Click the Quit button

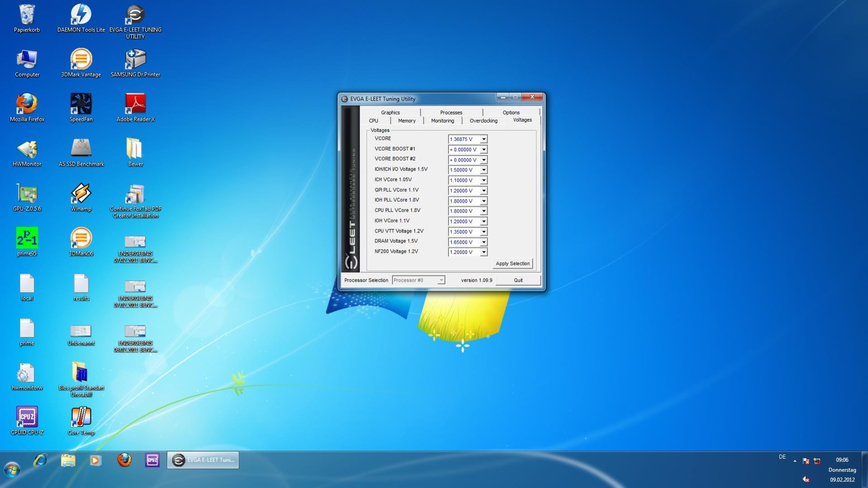pos(518,280)
